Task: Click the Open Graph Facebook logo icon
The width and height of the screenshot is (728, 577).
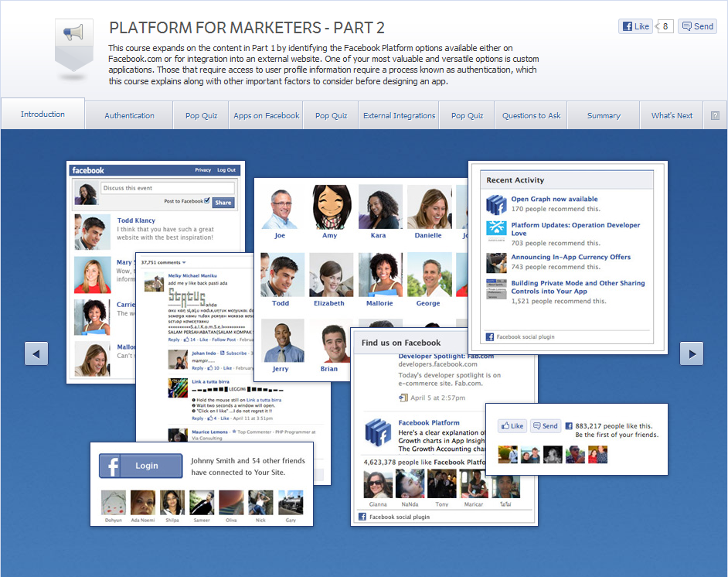Action: 496,205
